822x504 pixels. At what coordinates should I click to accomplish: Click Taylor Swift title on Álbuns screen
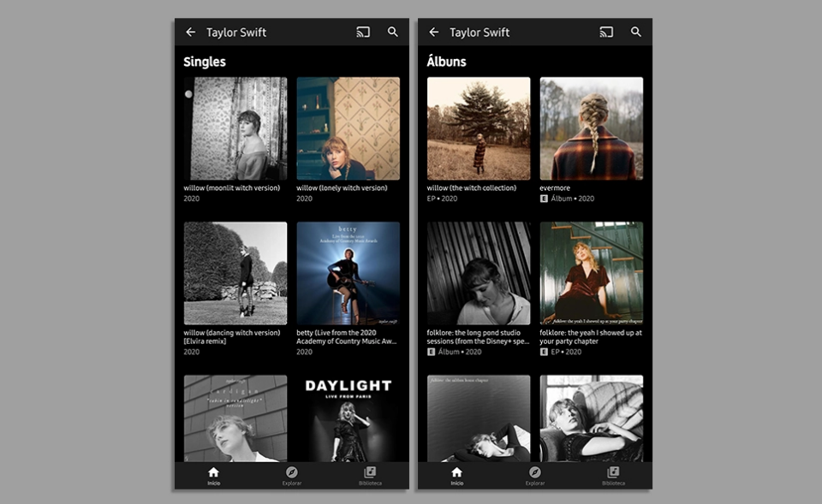pos(479,33)
